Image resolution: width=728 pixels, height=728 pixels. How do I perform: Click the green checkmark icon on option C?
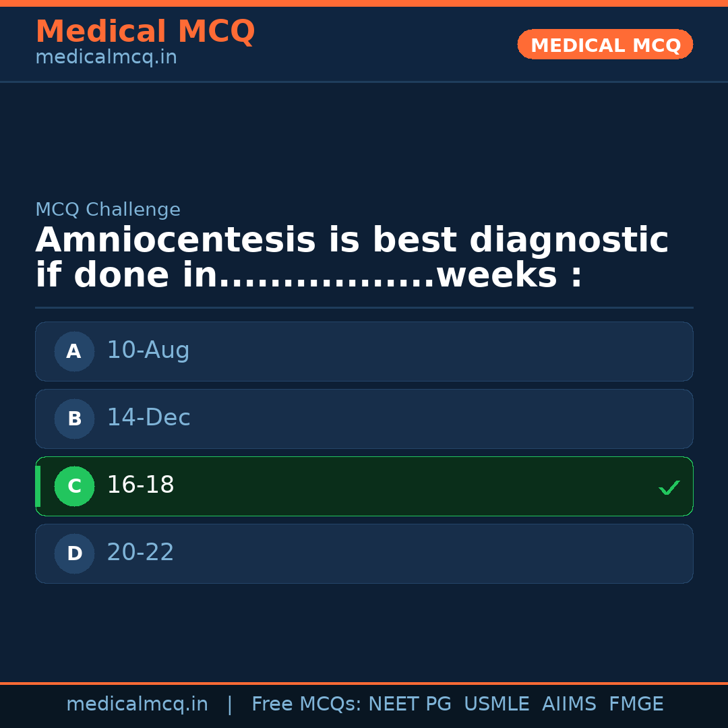pyautogui.click(x=669, y=487)
